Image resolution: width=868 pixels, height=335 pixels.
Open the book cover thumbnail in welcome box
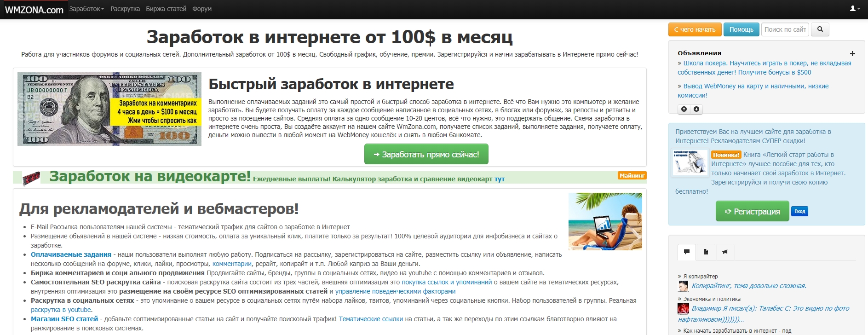tap(690, 162)
